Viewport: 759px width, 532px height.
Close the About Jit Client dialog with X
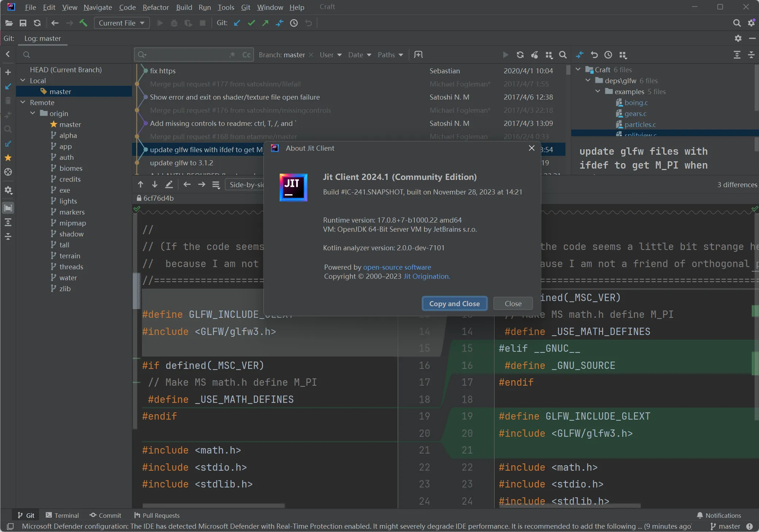click(x=532, y=148)
